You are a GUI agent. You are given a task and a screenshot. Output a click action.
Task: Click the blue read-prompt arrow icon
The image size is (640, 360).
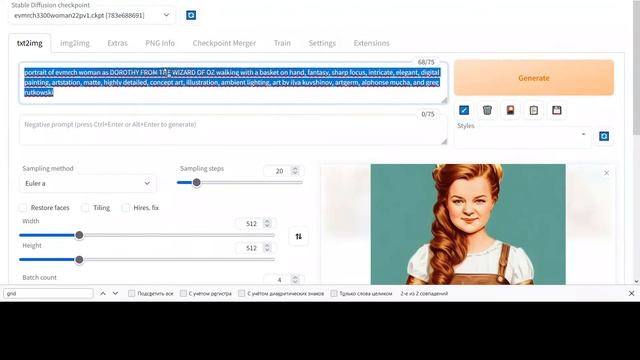pos(464,110)
